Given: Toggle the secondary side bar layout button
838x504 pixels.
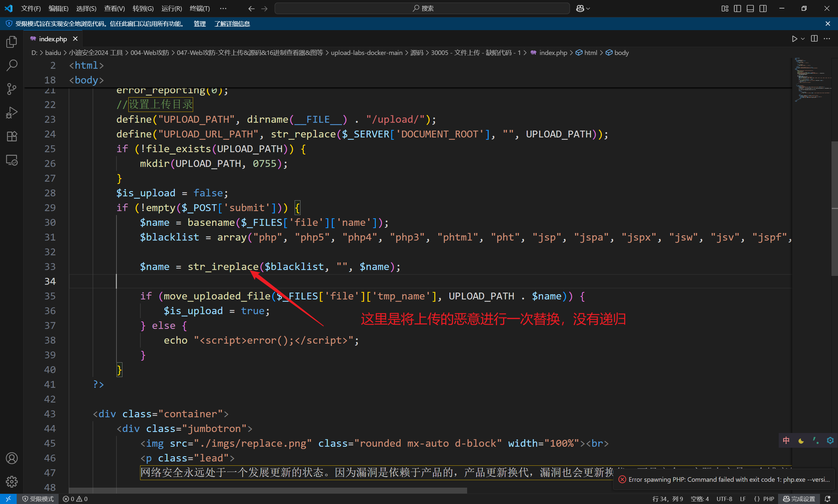Looking at the screenshot, I should (x=763, y=9).
